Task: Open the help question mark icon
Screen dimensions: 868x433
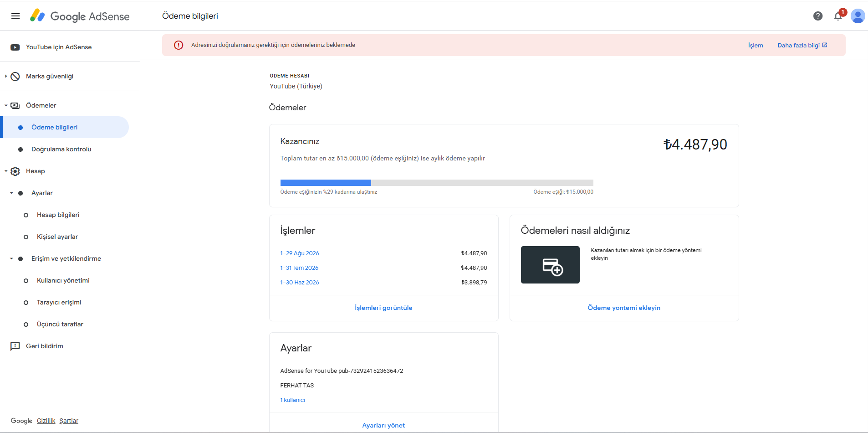Action: pyautogui.click(x=818, y=16)
